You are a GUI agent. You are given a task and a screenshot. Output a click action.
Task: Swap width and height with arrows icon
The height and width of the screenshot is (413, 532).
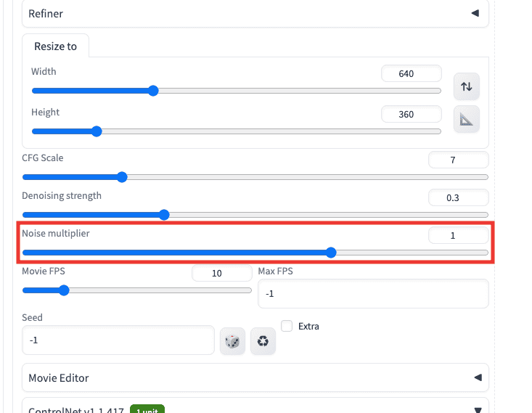467,86
